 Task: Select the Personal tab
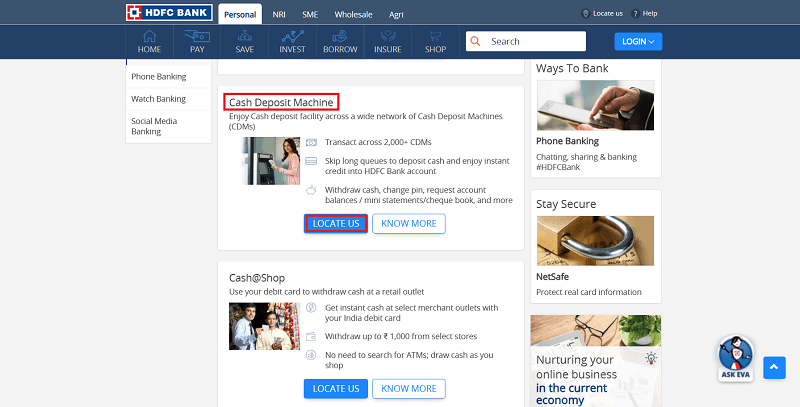point(240,14)
